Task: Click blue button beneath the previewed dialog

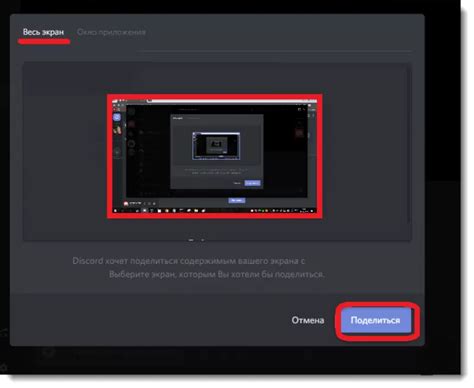Action: [x=237, y=200]
